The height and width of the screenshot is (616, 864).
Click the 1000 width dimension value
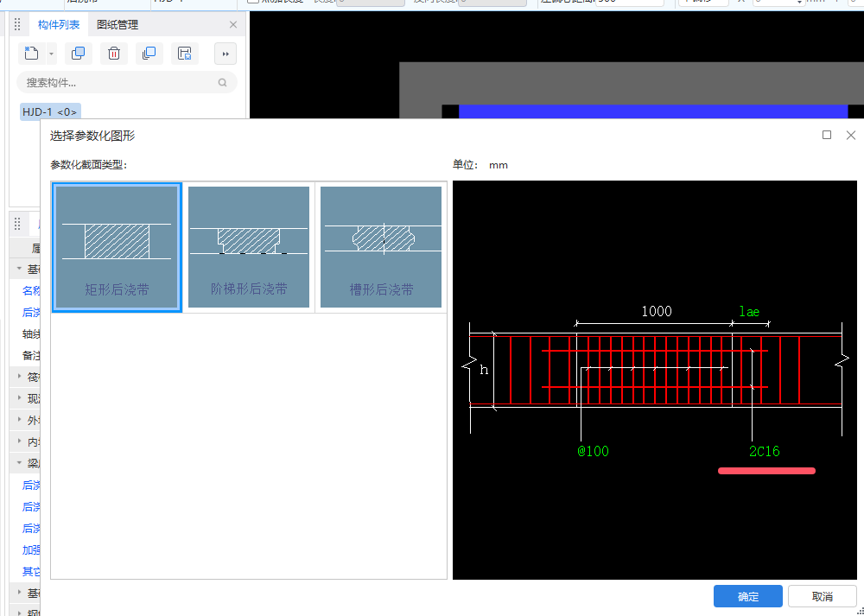click(x=657, y=311)
